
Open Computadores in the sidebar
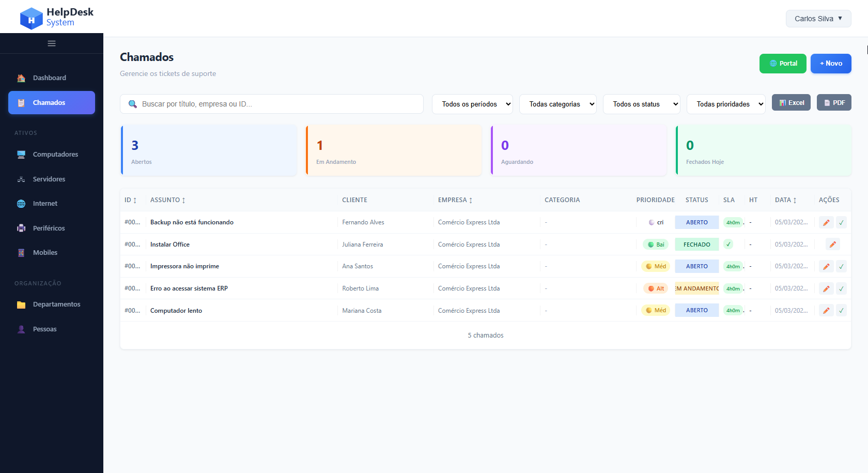55,155
